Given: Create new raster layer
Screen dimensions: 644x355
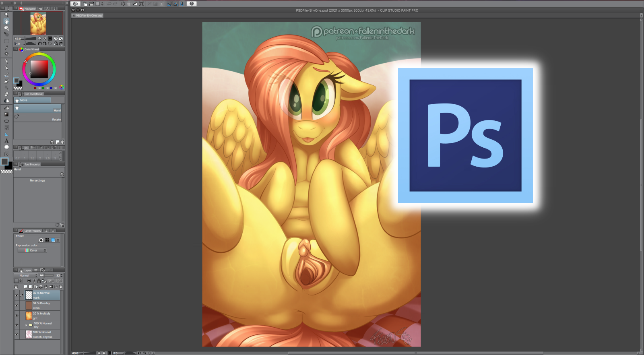Looking at the screenshot, I should (x=26, y=287).
